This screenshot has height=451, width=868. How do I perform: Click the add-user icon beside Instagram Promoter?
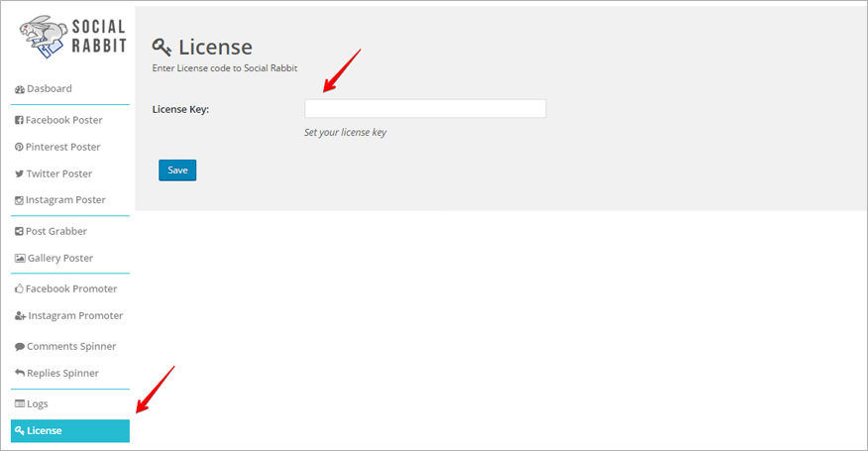point(21,316)
